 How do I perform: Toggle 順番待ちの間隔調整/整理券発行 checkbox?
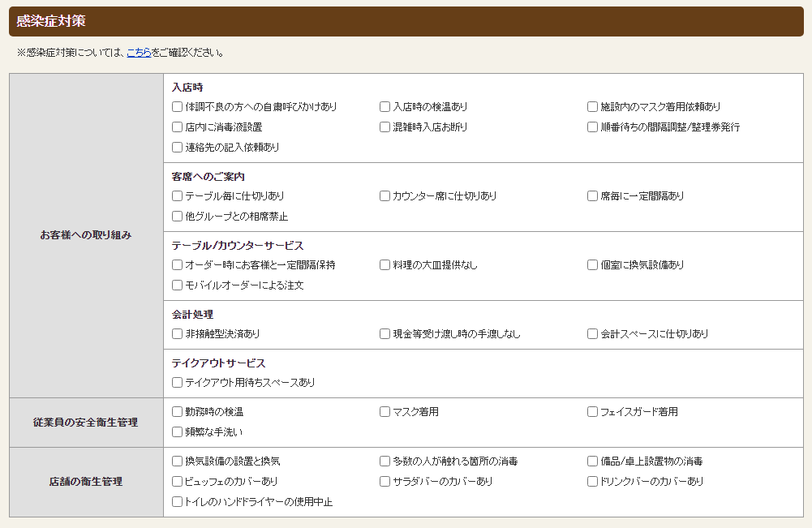click(592, 127)
